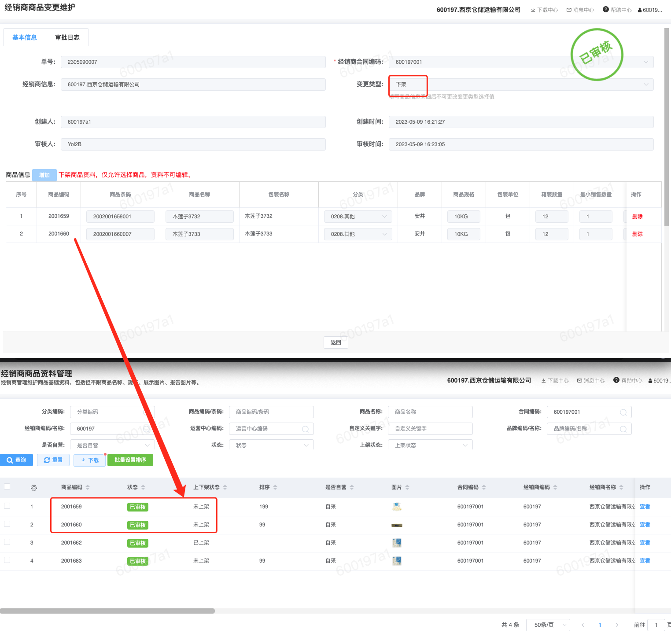Open the 50条/页 page size dropdown
Image resolution: width=671 pixels, height=644 pixels.
(548, 625)
